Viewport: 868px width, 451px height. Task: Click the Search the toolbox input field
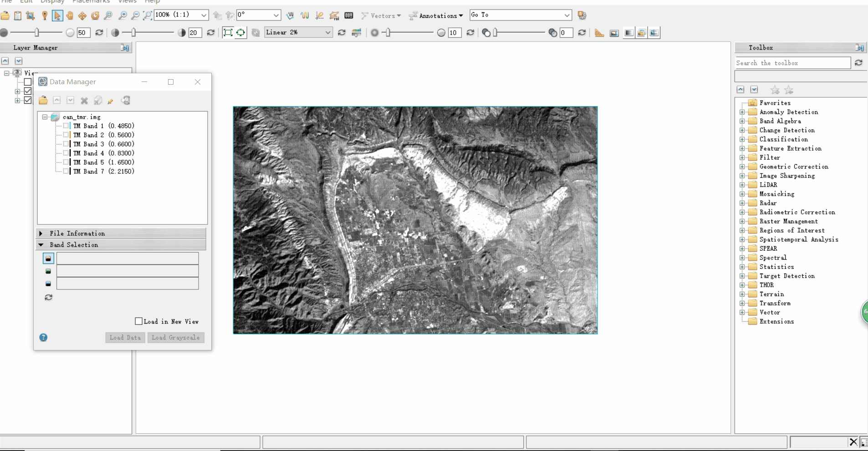[793, 63]
